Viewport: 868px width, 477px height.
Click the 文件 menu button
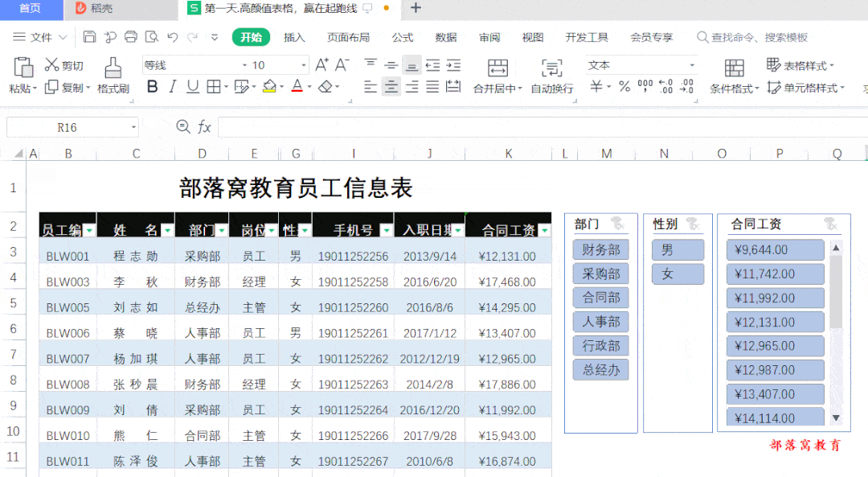(x=42, y=36)
